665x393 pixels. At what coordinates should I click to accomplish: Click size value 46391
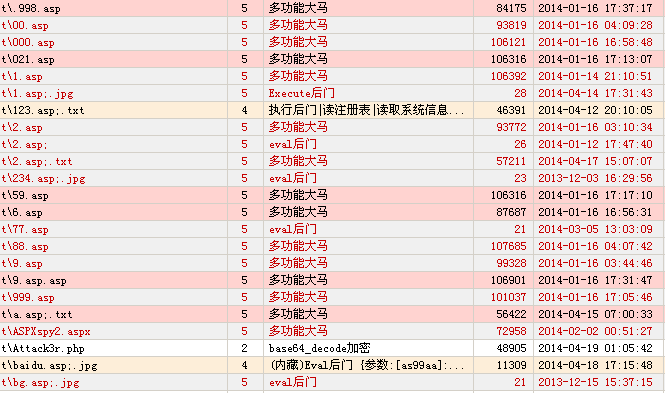pos(511,110)
